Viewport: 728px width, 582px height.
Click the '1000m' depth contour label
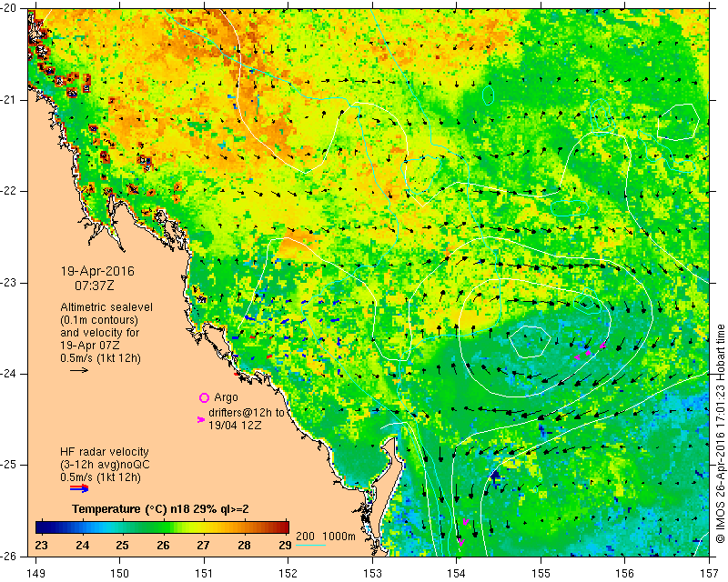coord(339,537)
